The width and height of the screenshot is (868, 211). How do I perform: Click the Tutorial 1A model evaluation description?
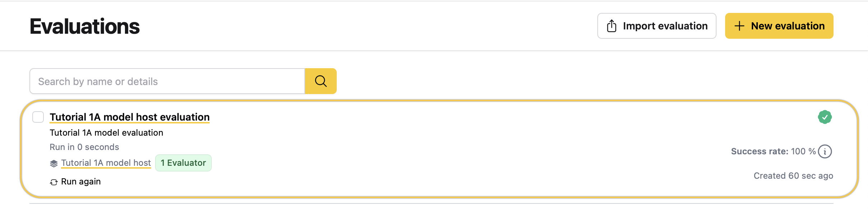[x=106, y=133]
